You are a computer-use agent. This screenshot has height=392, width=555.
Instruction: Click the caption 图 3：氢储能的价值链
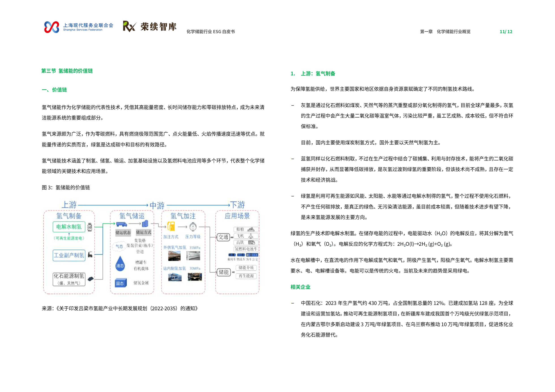click(66, 188)
